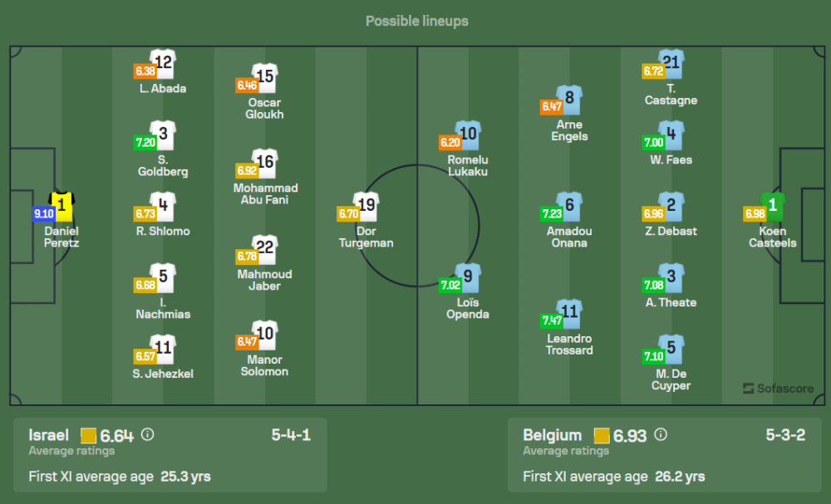
Task: Select Romelu Lukaku's number 10 jersey
Action: [x=468, y=135]
